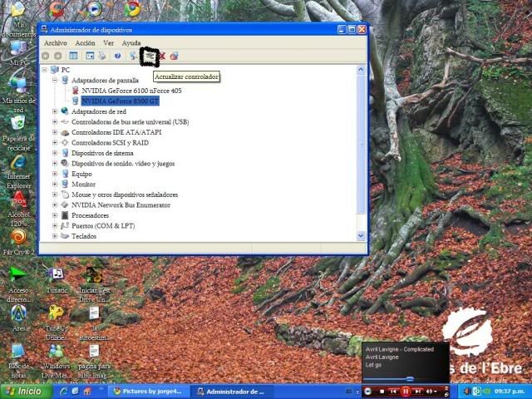The image size is (532, 399).
Task: Expand Mouse y otros dispositivos señaladores
Action: tap(55, 195)
